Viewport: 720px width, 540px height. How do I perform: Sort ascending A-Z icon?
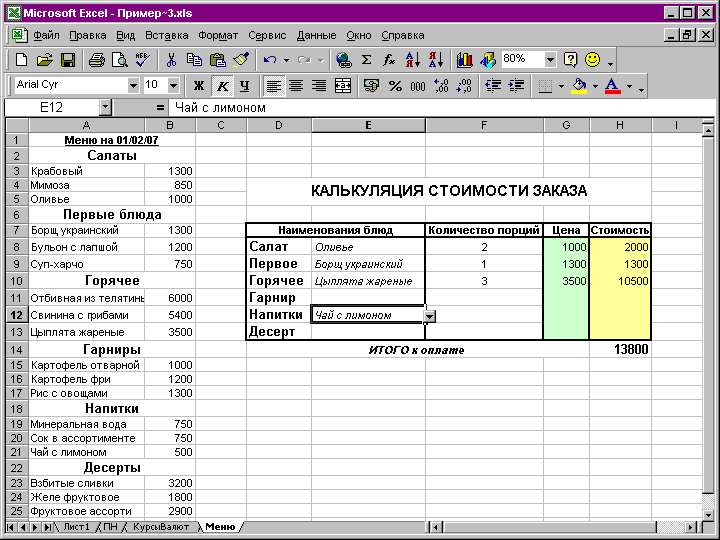click(x=412, y=60)
